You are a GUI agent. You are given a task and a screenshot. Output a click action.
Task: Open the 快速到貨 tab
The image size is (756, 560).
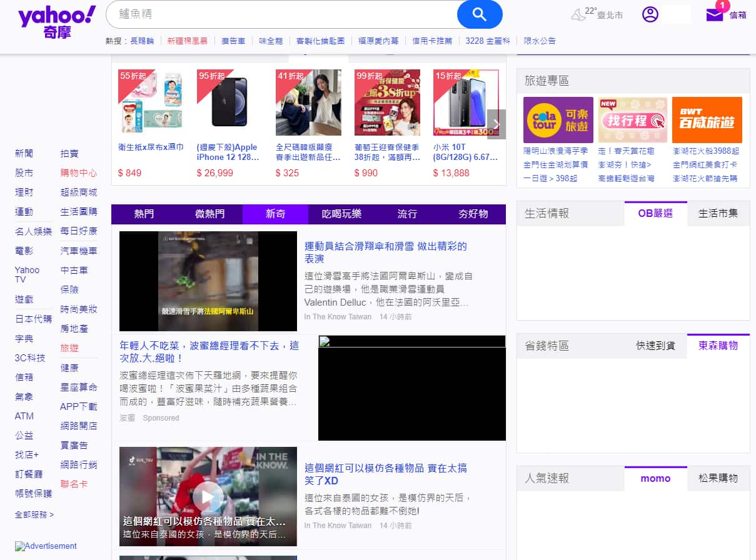click(655, 346)
